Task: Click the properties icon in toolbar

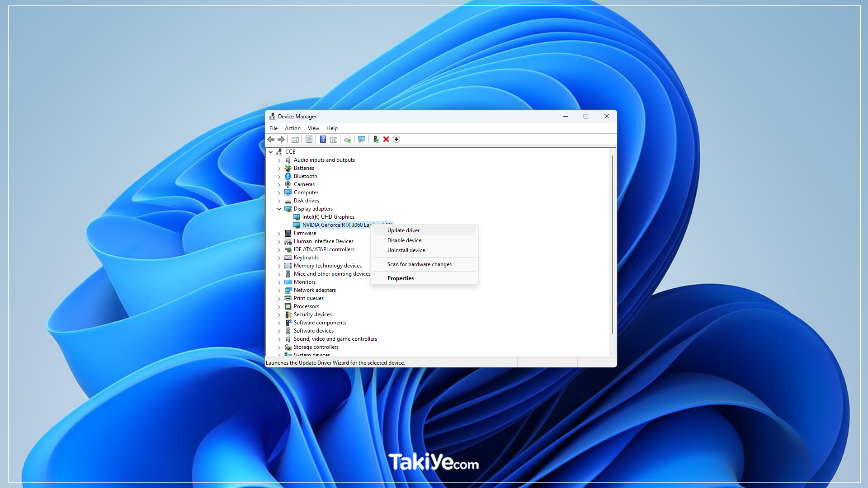Action: (x=309, y=139)
